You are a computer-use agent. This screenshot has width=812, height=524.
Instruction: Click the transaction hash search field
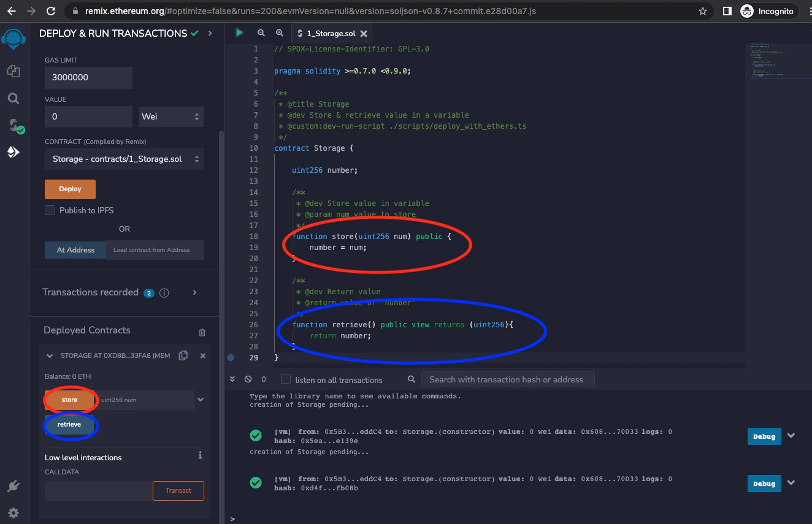(508, 379)
